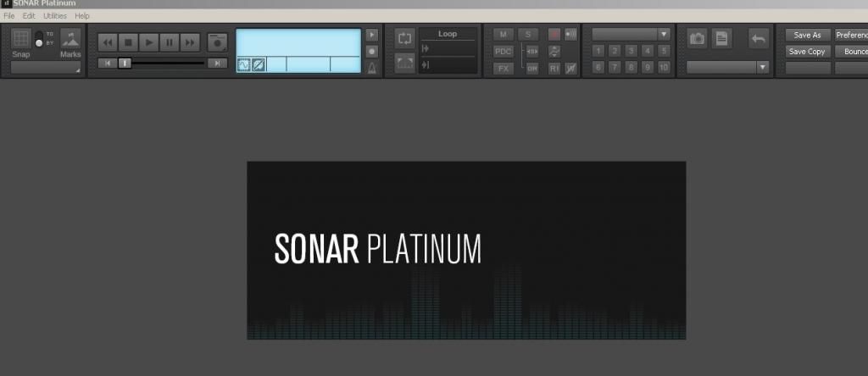The width and height of the screenshot is (868, 376).
Task: Toggle the Loop on/off icon
Action: tap(404, 39)
